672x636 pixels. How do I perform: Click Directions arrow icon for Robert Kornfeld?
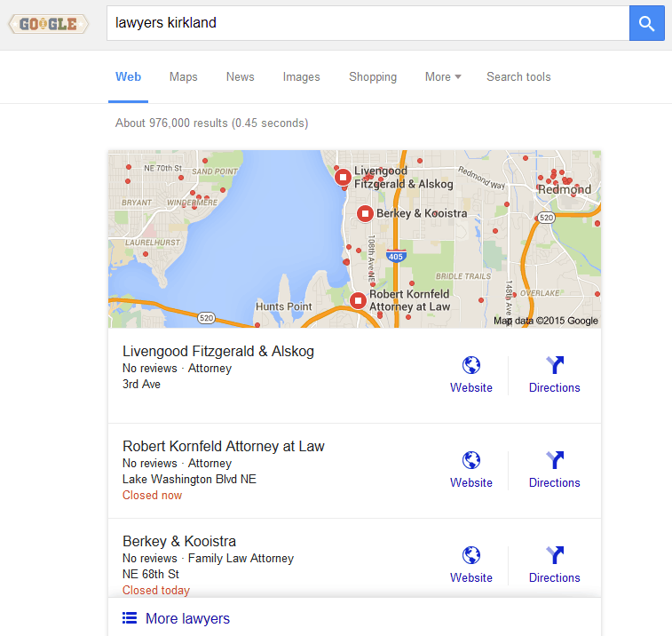point(555,460)
